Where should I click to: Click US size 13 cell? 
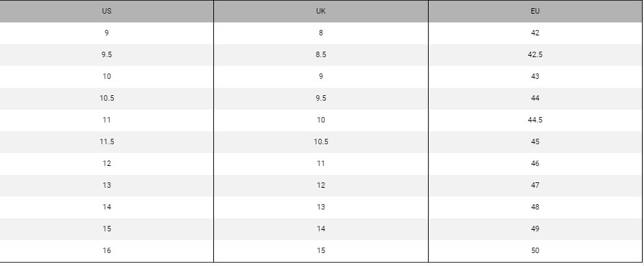tap(107, 185)
